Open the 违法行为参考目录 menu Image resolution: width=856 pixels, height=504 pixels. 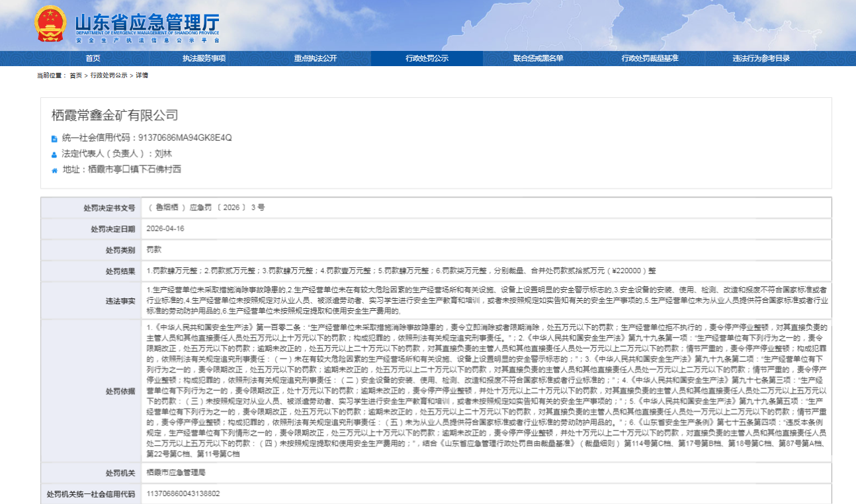[x=761, y=58]
